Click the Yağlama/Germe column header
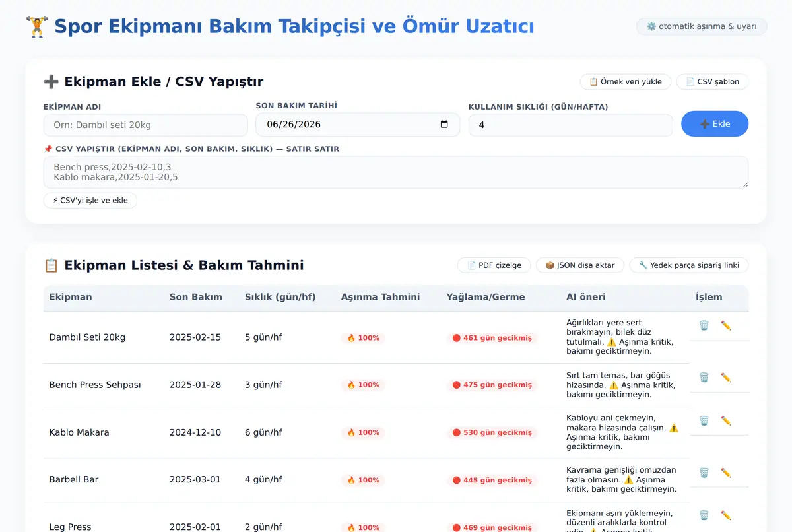 coord(486,297)
